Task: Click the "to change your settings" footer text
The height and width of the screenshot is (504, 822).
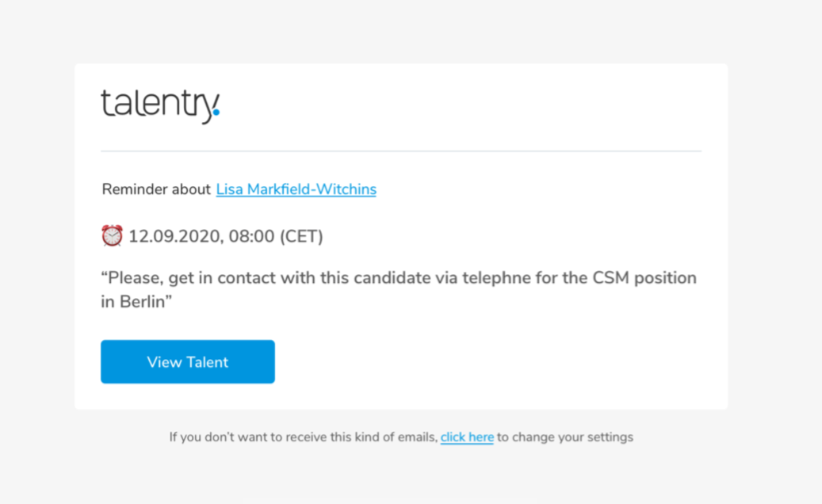Action: (x=565, y=437)
